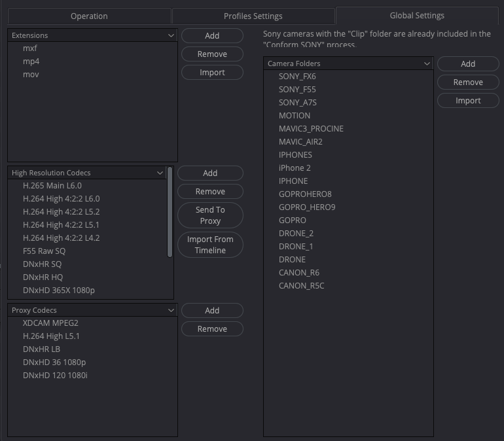Select the mxf extension entry
504x441 pixels.
coord(30,48)
